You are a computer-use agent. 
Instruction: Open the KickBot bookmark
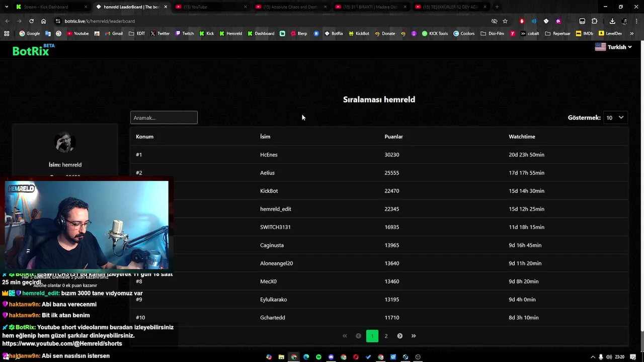(x=359, y=34)
